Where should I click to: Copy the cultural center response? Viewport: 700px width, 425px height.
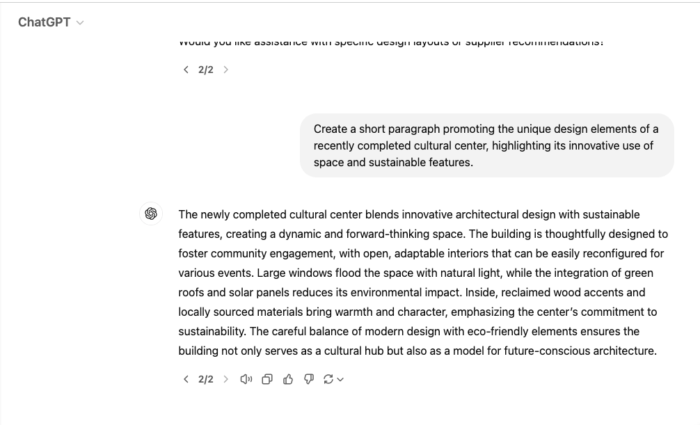pyautogui.click(x=267, y=379)
